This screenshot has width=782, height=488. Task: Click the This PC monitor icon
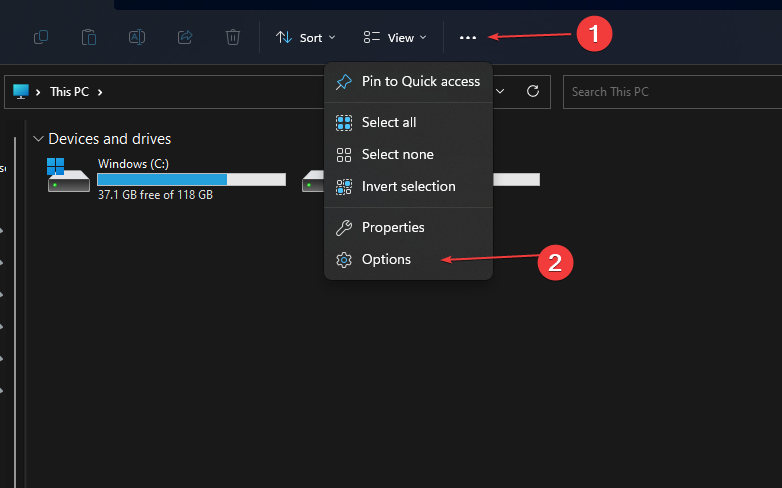22,91
